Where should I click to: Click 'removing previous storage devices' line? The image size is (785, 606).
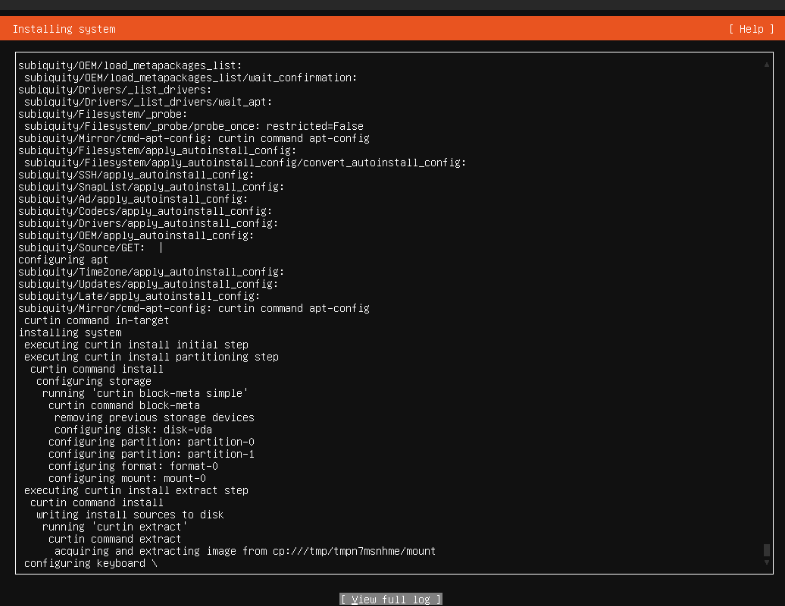pyautogui.click(x=154, y=418)
